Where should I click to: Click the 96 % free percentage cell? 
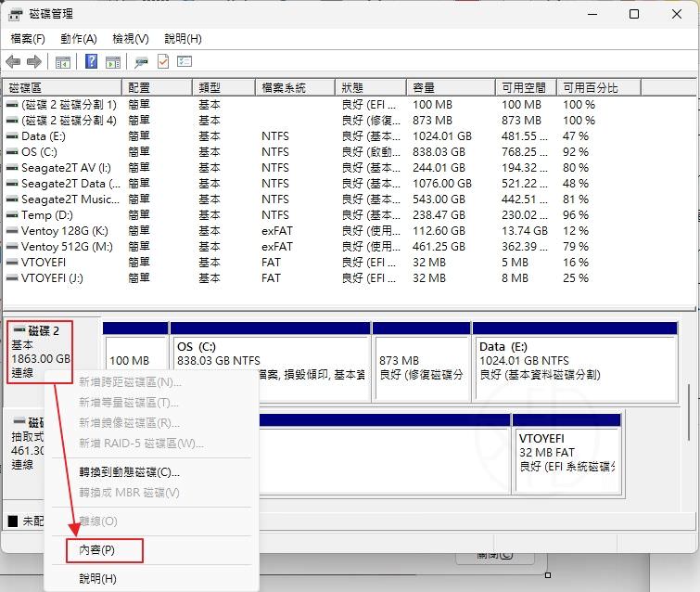[x=576, y=215]
